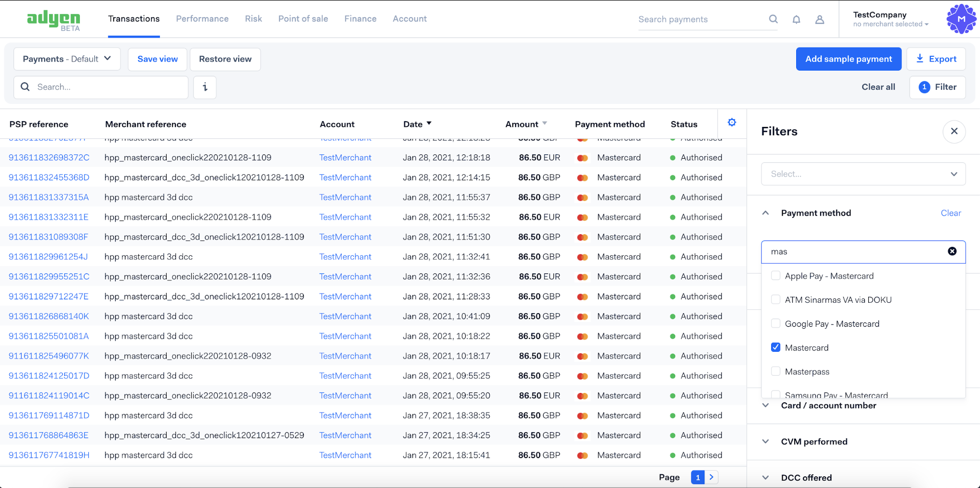
Task: Open PSP reference 913611832455368D
Action: [49, 177]
